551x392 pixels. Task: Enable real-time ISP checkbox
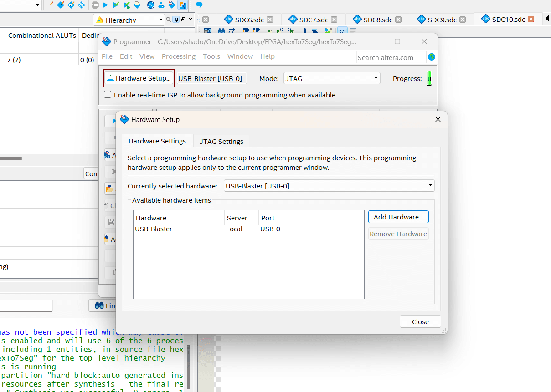coord(108,95)
